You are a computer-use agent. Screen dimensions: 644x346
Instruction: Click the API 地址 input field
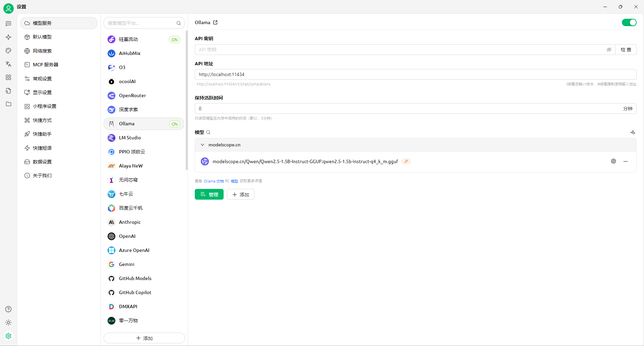coord(415,74)
